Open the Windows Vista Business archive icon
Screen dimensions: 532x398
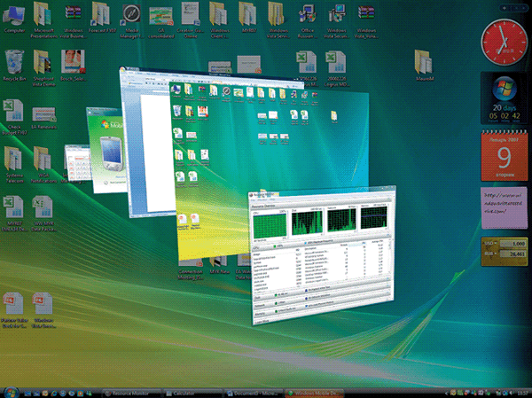tap(73, 20)
